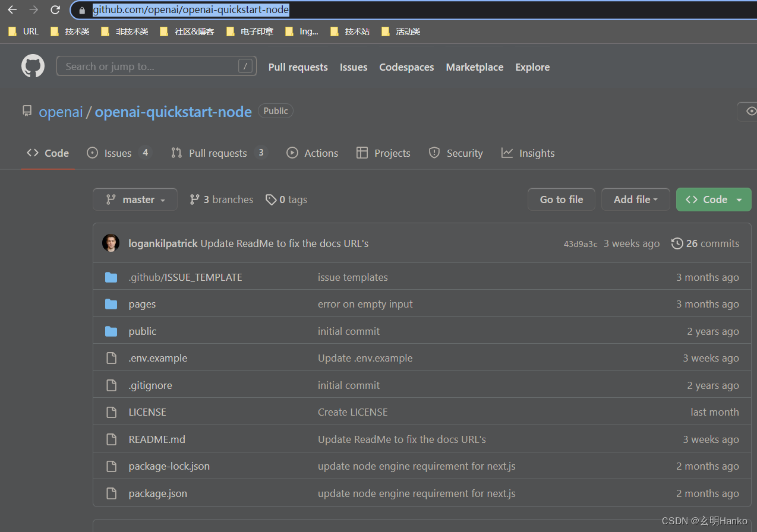The height and width of the screenshot is (532, 757).
Task: Open the 技术类 bookmarks folder
Action: pos(70,31)
